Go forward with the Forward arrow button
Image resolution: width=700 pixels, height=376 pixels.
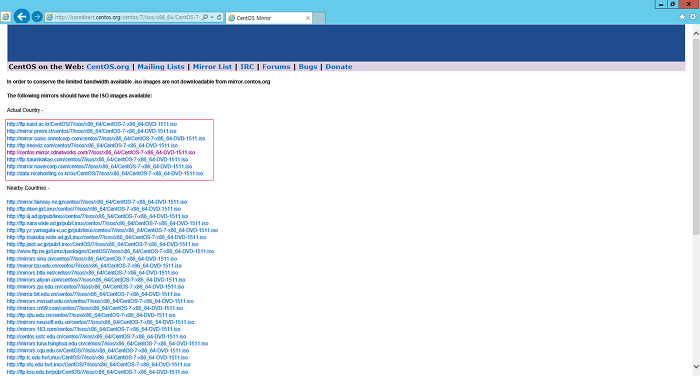[37, 17]
